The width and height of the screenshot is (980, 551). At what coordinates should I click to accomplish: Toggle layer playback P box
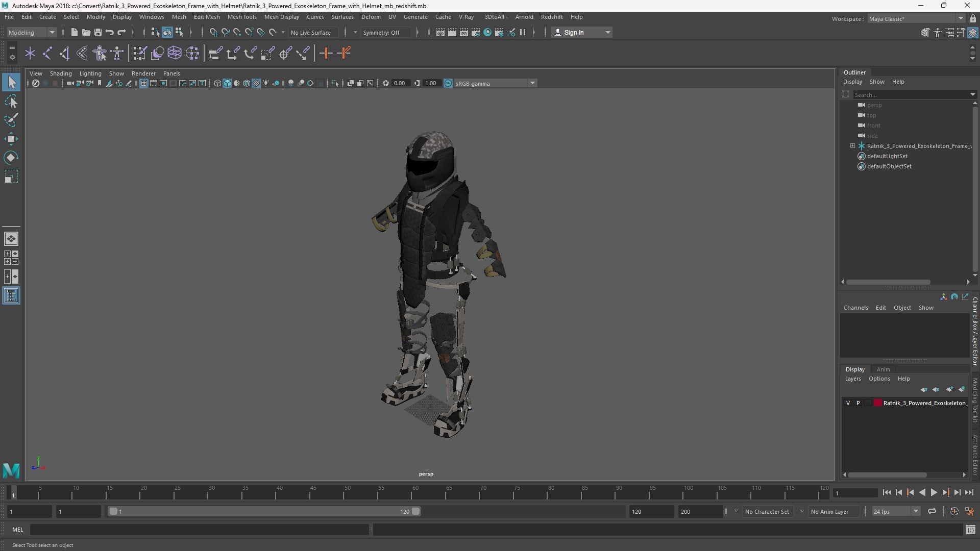click(x=858, y=403)
